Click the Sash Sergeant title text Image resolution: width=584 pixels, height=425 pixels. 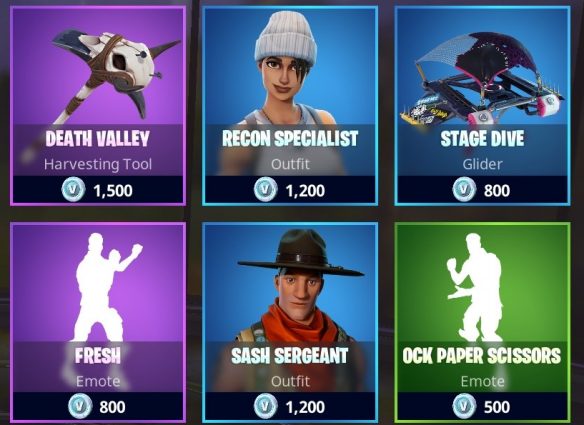(290, 355)
